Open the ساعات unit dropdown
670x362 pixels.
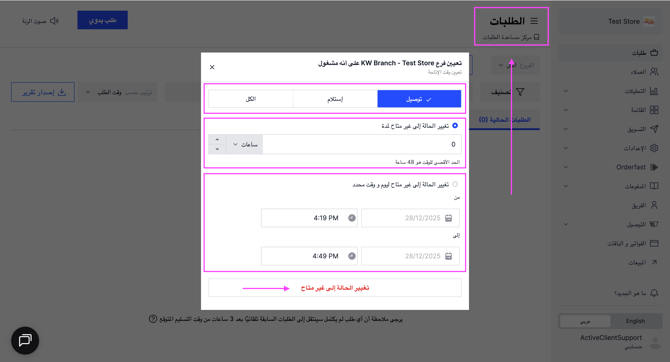click(244, 144)
